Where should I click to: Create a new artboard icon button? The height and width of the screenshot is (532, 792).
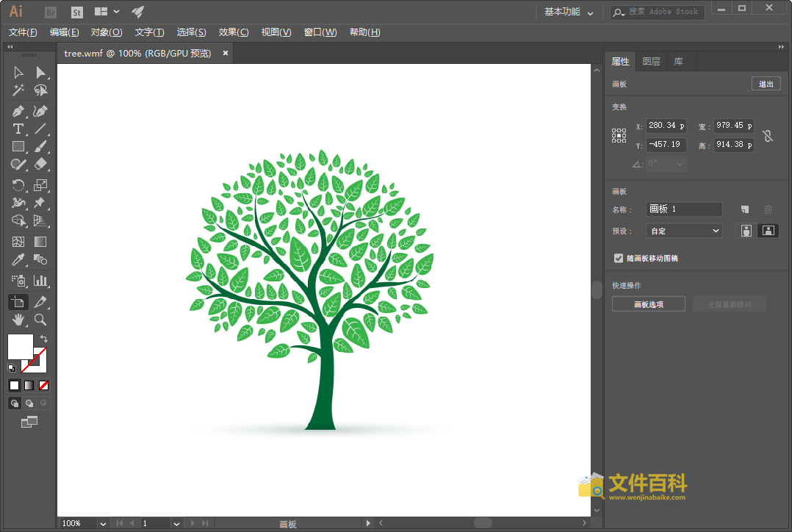745,209
